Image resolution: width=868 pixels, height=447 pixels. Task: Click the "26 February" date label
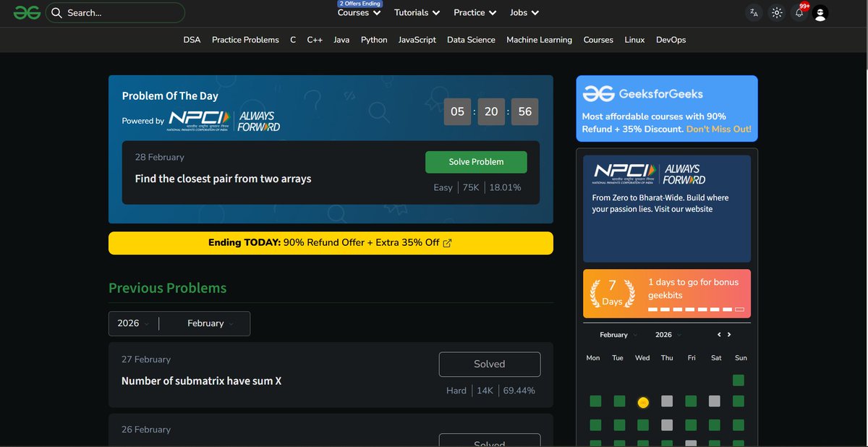146,430
